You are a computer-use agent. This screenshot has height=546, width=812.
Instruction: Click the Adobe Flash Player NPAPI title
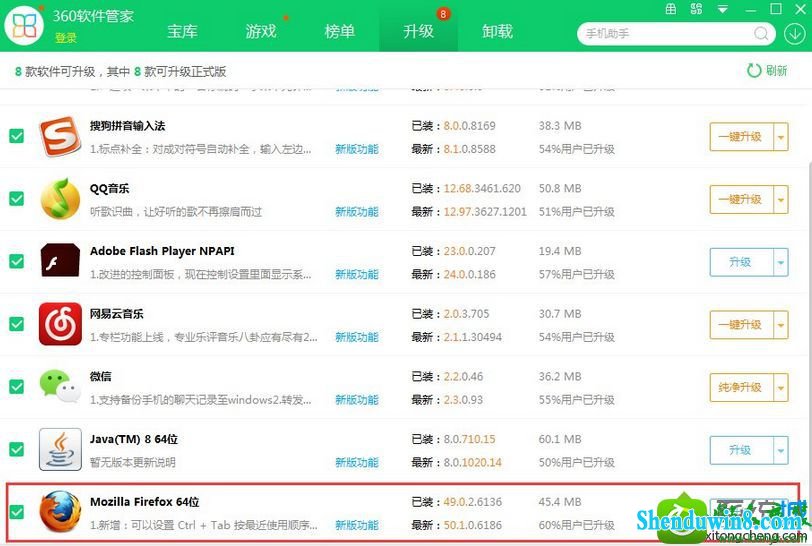(162, 251)
